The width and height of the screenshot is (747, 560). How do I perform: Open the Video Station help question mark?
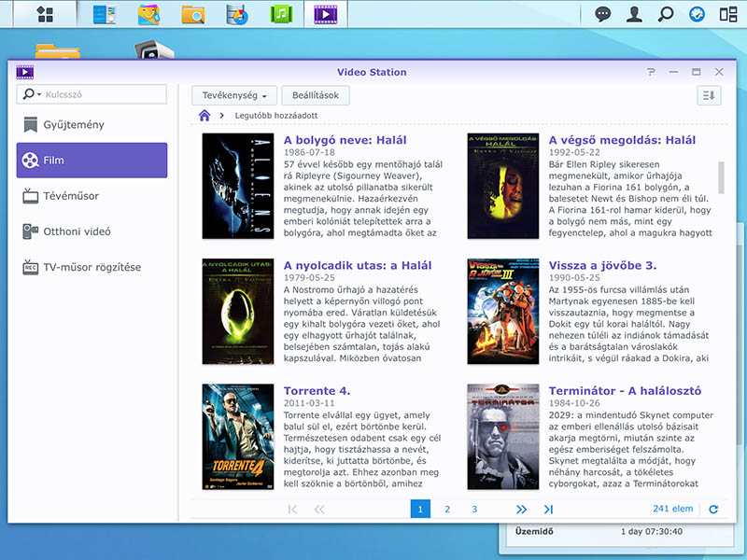tap(651, 72)
